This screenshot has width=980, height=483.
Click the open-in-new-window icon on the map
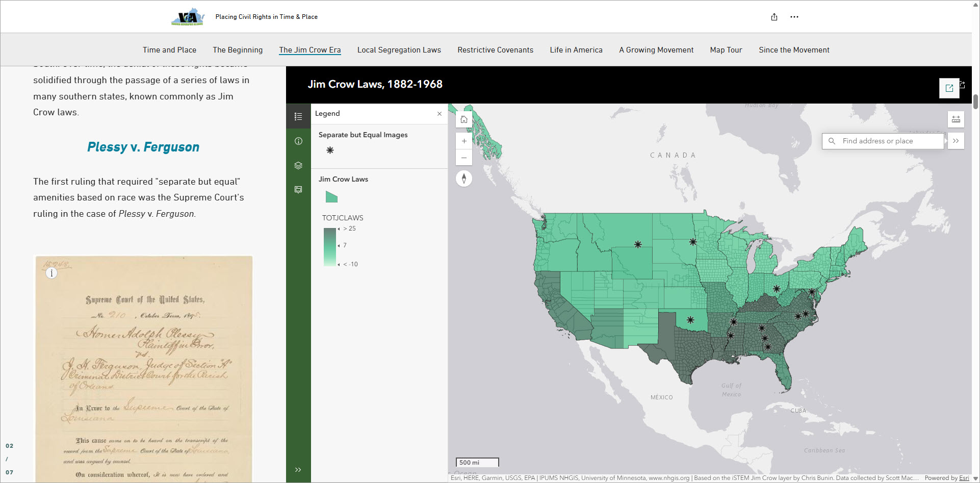pos(949,88)
